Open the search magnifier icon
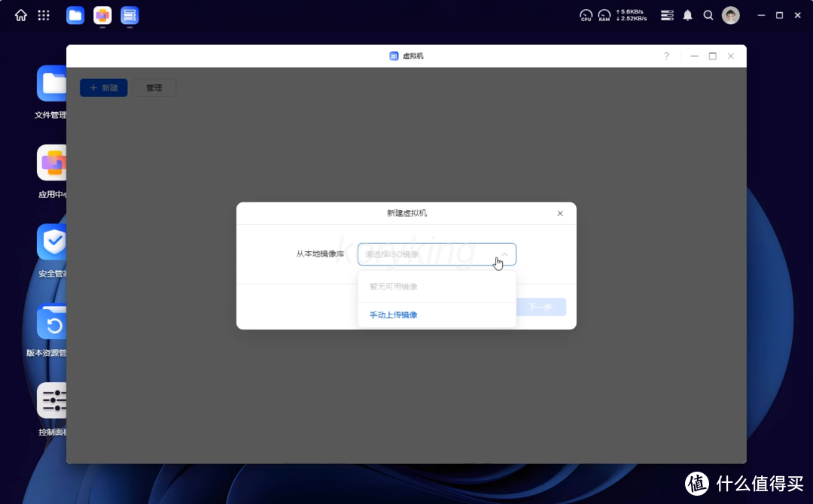The height and width of the screenshot is (504, 813). coord(708,15)
